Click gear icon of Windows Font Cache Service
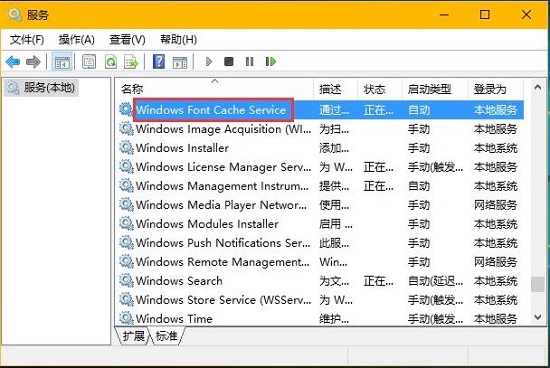Image resolution: width=550 pixels, height=368 pixels. click(x=126, y=109)
